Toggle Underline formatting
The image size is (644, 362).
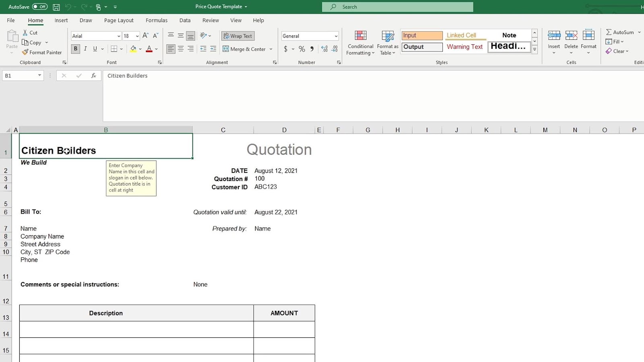click(x=95, y=49)
